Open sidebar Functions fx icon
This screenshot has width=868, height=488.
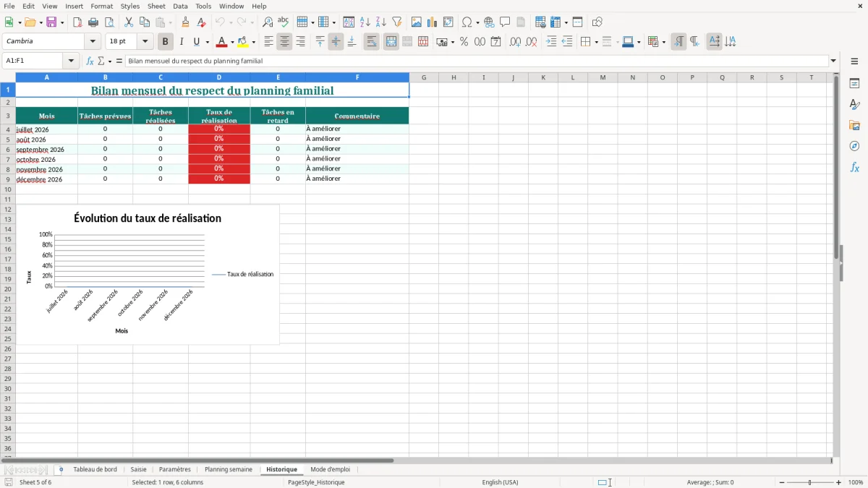coord(854,167)
